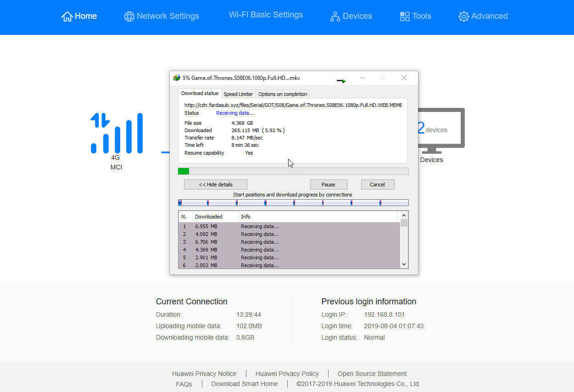This screenshot has width=574, height=392.
Task: Click the download URL text
Action: [293, 105]
